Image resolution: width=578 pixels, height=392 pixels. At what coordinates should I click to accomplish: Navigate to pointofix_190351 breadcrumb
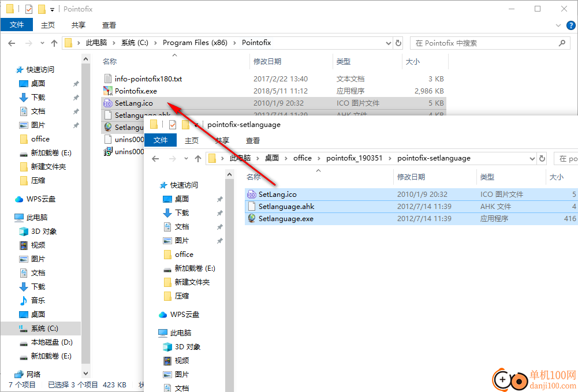[354, 158]
